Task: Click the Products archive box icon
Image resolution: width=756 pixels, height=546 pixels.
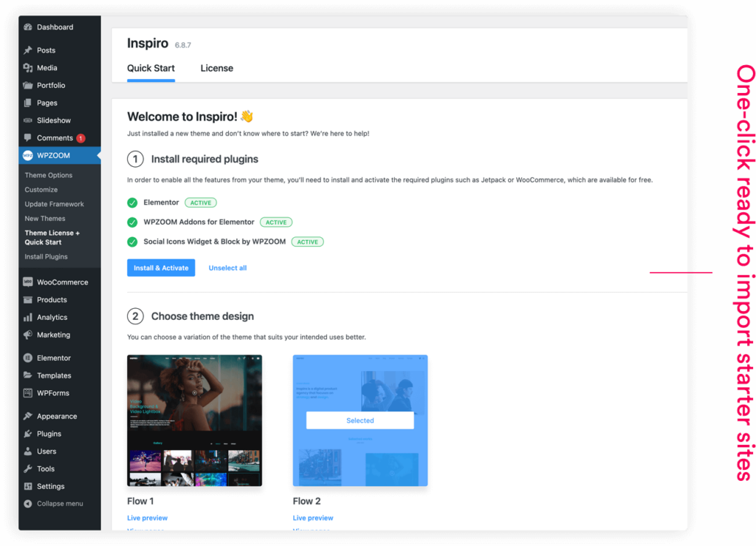Action: click(x=28, y=299)
